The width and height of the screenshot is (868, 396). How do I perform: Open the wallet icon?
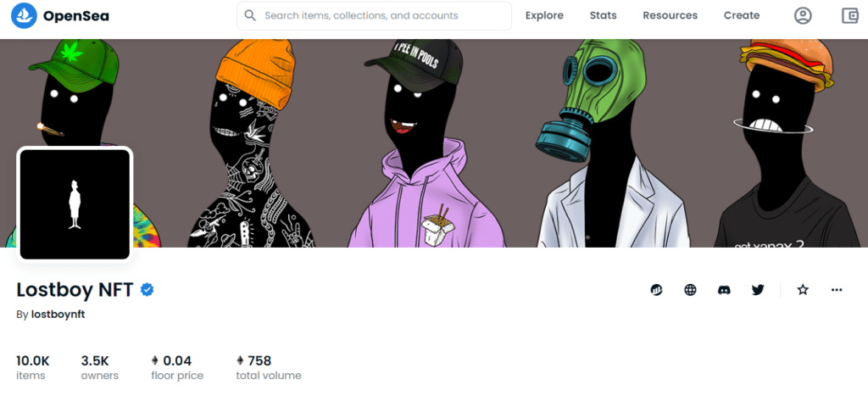pos(849,15)
